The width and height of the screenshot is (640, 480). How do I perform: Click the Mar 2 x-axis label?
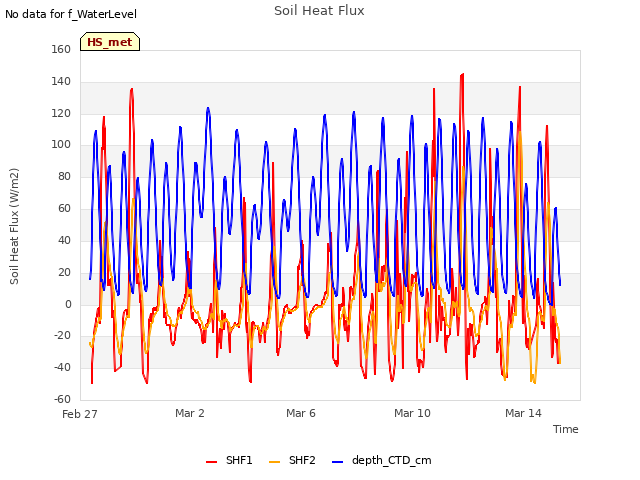tap(190, 413)
